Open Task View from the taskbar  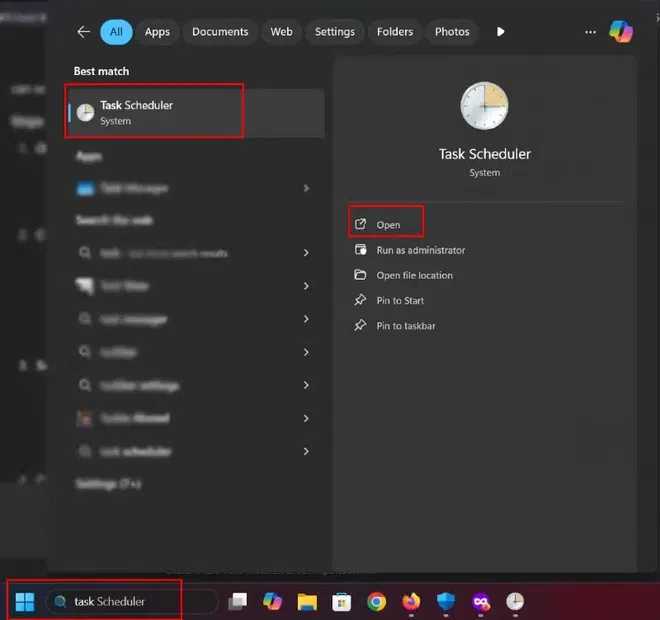237,601
